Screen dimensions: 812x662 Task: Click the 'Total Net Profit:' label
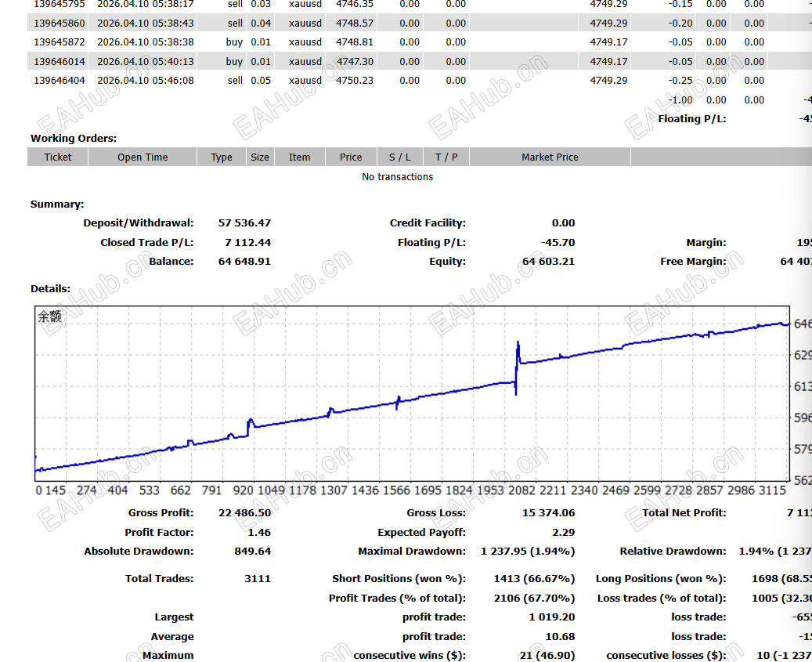pos(684,513)
